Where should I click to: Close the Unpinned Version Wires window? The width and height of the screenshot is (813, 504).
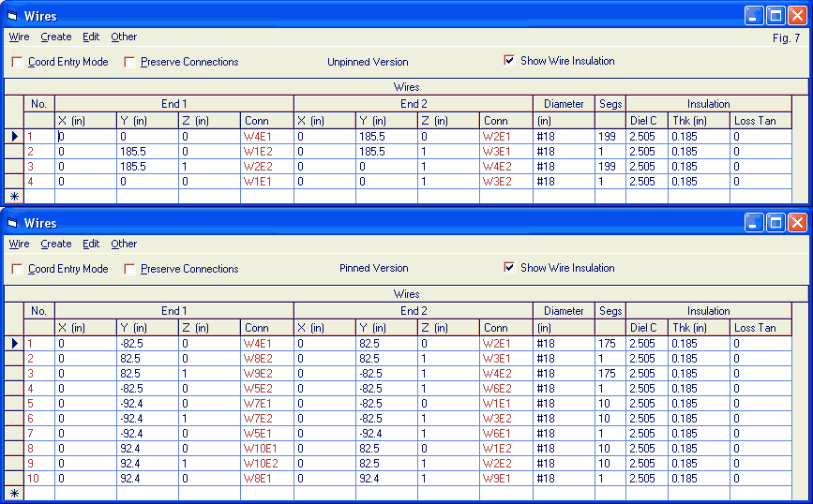click(797, 16)
